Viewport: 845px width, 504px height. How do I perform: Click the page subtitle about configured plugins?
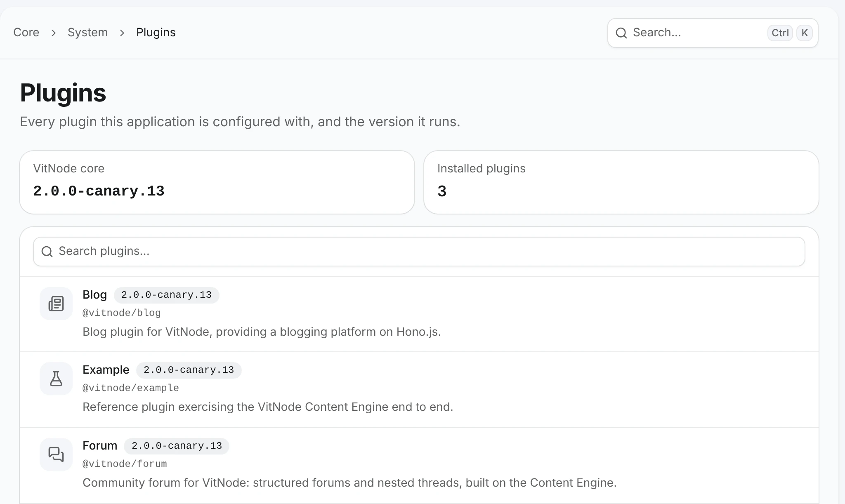(240, 122)
